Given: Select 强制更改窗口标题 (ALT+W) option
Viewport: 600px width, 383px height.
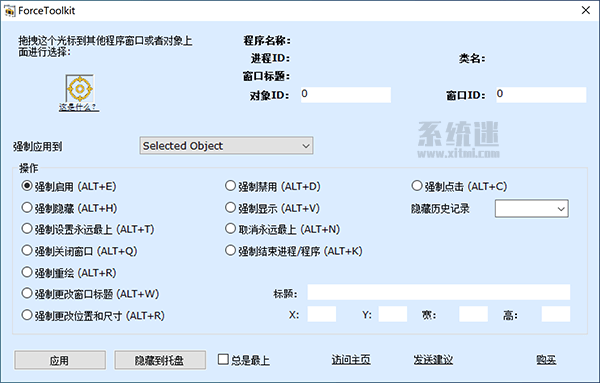Looking at the screenshot, I should 90,294.
